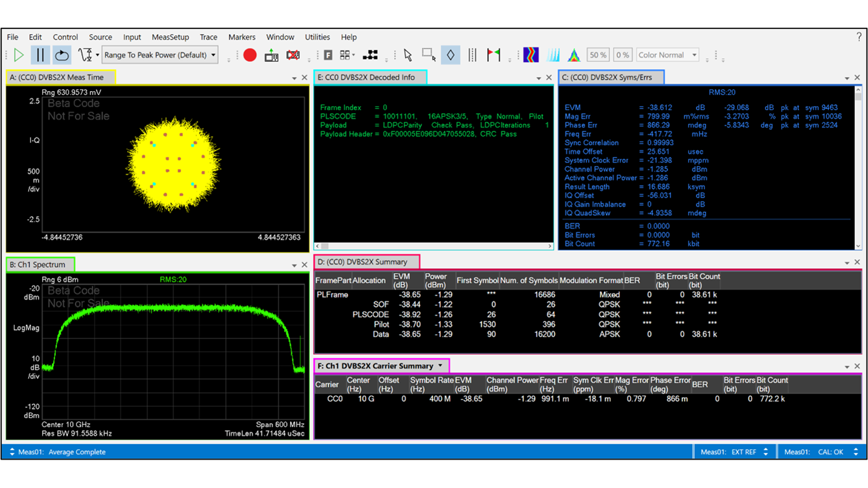Click the spectrogram color display icon
The image size is (868, 488).
531,54
